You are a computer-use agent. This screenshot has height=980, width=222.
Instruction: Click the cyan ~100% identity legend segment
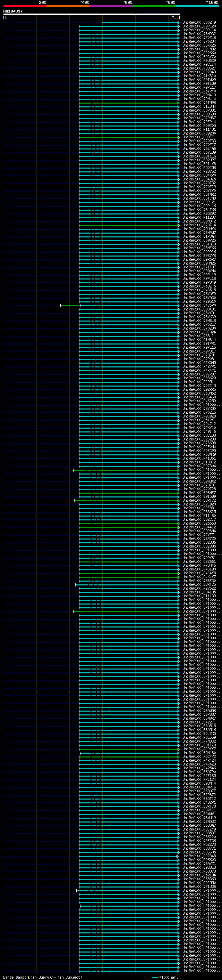point(197,6)
